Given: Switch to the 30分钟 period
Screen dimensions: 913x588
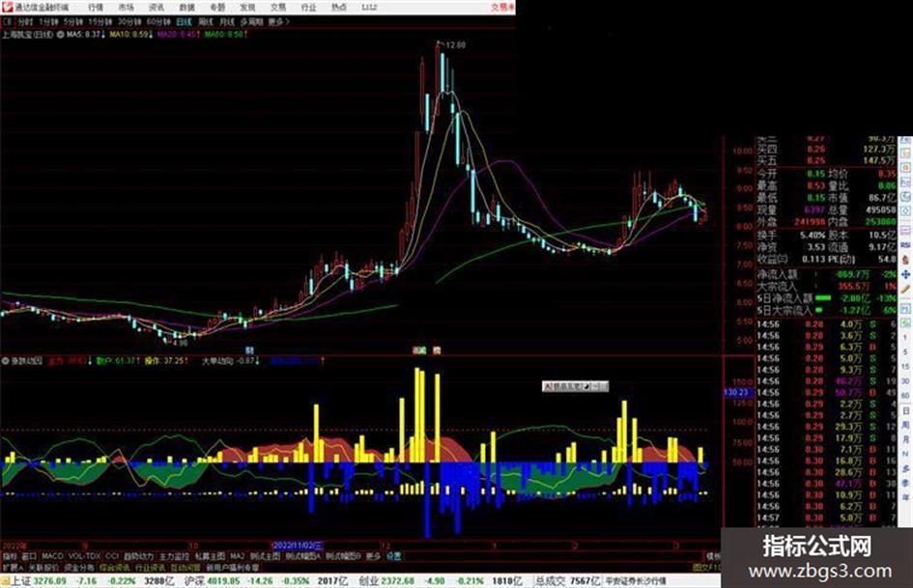Looking at the screenshot, I should 128,21.
